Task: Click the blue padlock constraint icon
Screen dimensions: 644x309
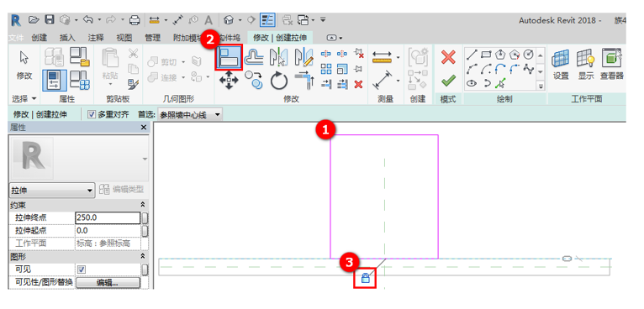Action: (365, 279)
